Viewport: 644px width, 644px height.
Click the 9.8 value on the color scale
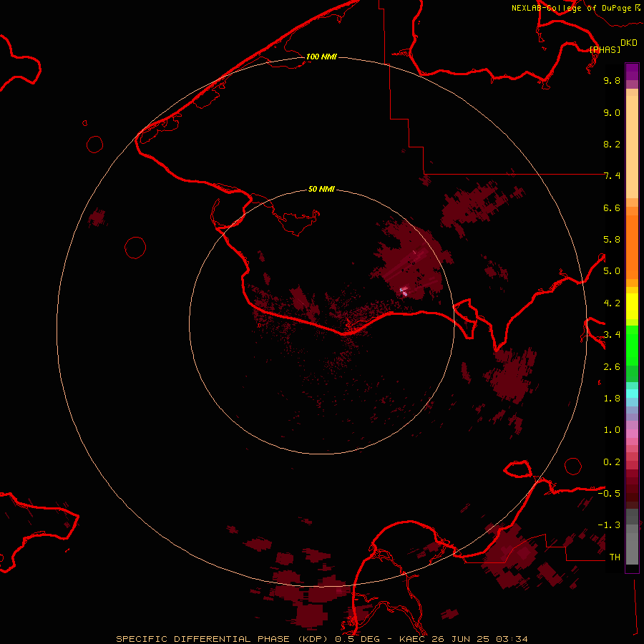click(612, 80)
